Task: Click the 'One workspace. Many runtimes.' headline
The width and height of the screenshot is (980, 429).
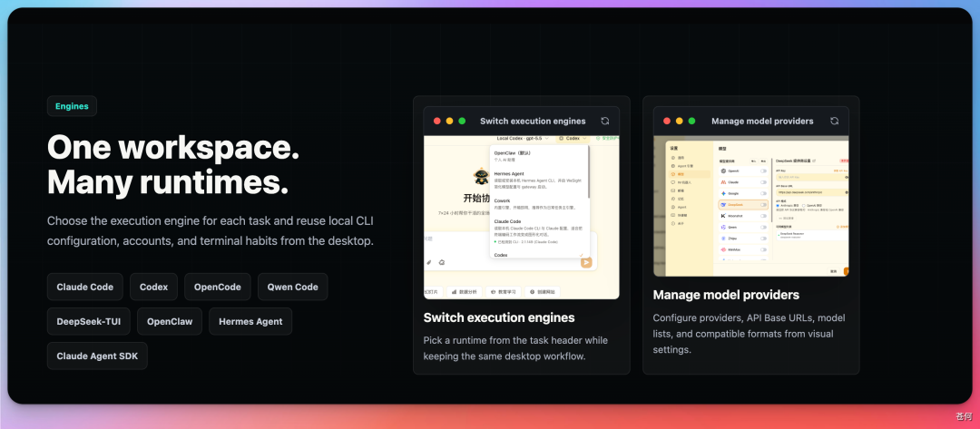Action: pyautogui.click(x=173, y=165)
